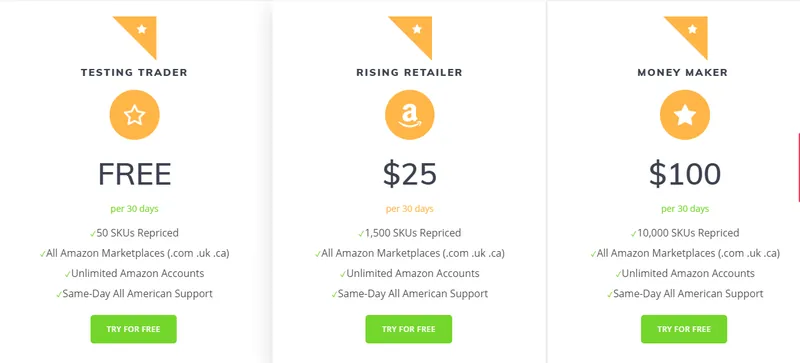Click the corner star ribbon above Money Maker
This screenshot has height=363, width=800.
pyautogui.click(x=685, y=38)
